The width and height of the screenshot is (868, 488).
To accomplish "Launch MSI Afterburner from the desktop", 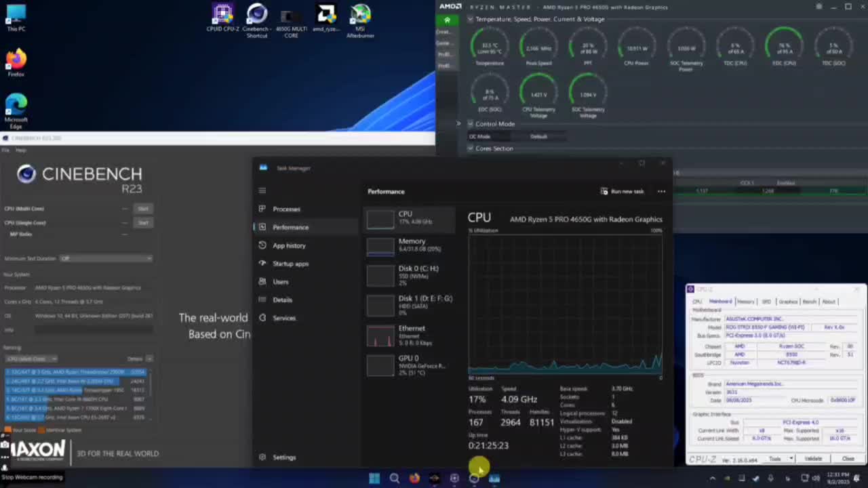I will coord(360,16).
